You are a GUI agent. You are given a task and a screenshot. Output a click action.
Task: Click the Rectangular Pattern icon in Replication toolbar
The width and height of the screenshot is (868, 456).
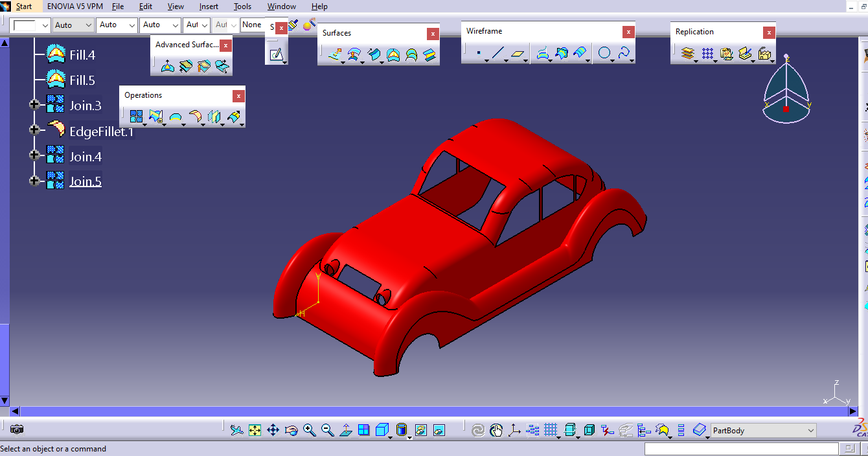coord(707,54)
